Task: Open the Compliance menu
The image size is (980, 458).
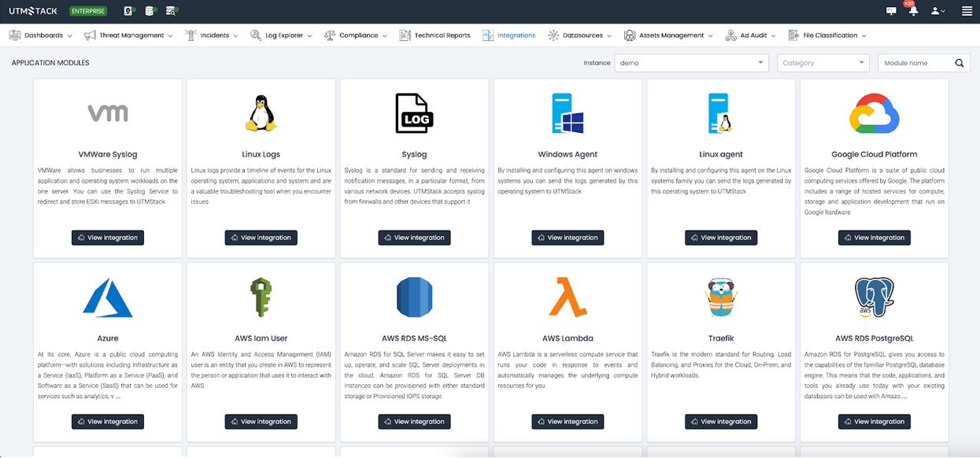Action: (x=354, y=35)
